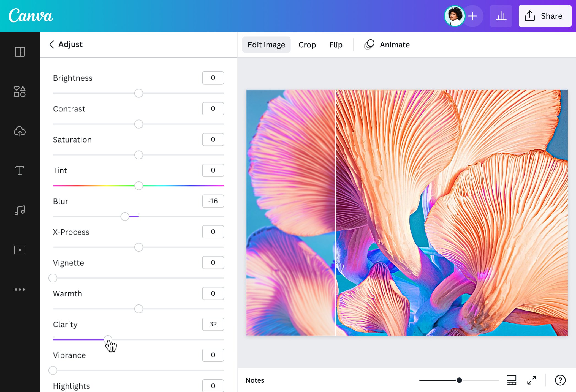Enter presenter full screen view

tap(532, 380)
